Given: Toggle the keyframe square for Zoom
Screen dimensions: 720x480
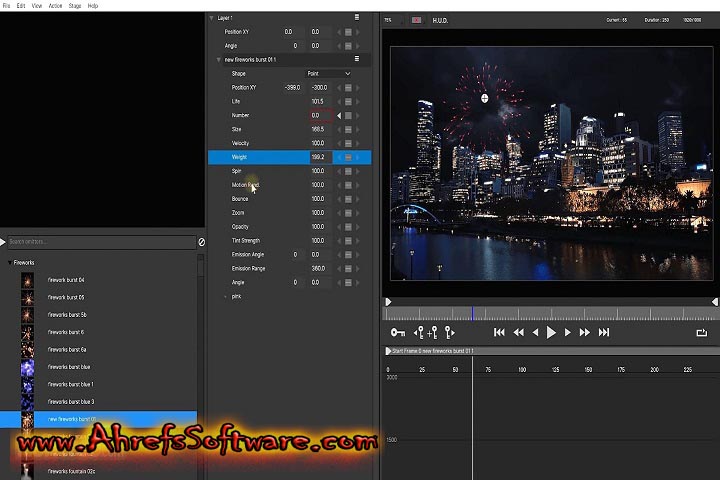Looking at the screenshot, I should (x=348, y=213).
